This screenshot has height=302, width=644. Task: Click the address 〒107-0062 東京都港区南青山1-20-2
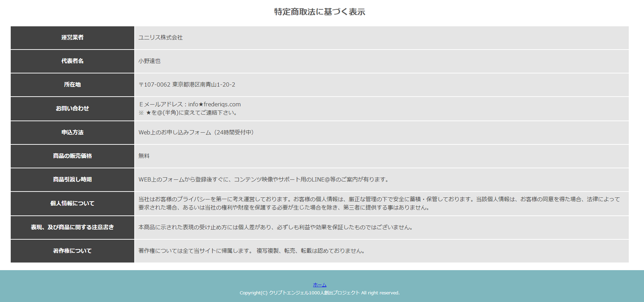point(187,85)
